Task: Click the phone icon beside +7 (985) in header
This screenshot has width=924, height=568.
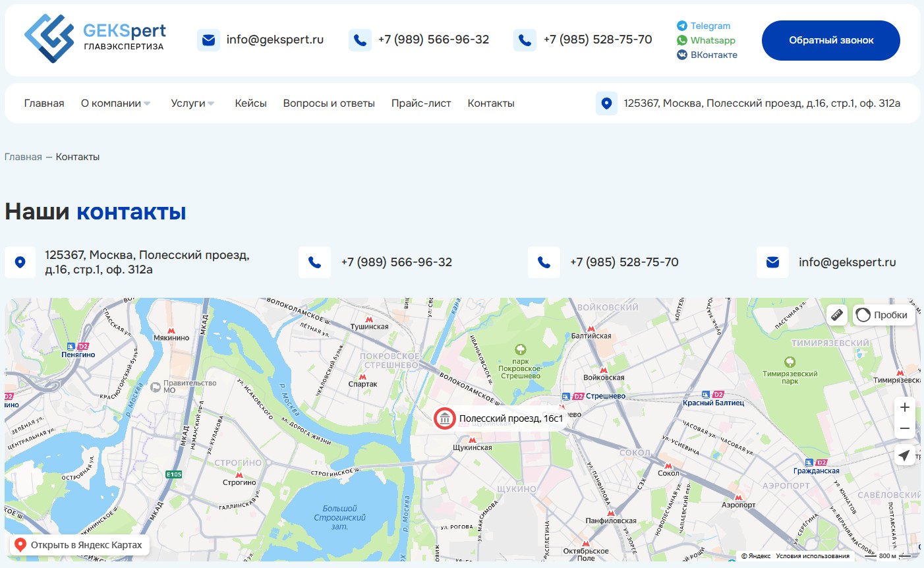Action: tap(525, 40)
